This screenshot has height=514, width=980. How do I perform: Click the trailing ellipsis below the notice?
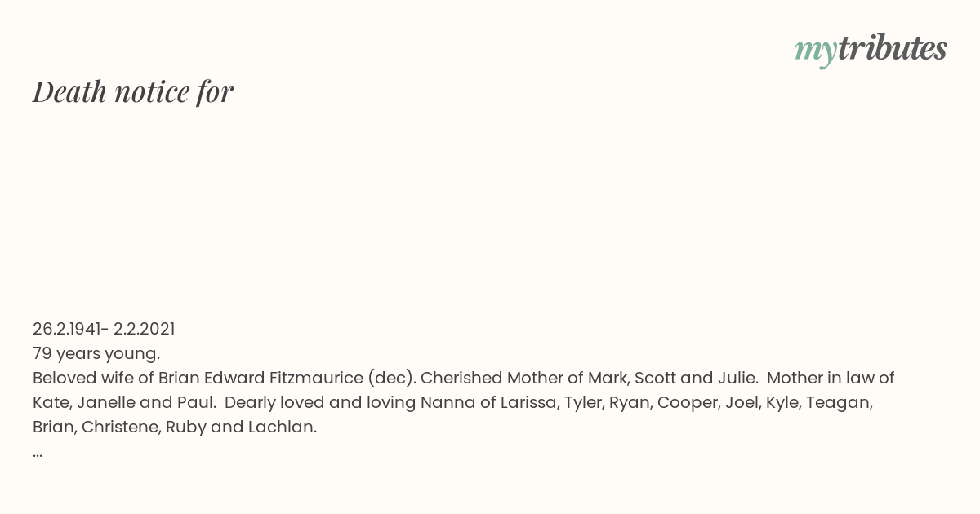point(38,453)
